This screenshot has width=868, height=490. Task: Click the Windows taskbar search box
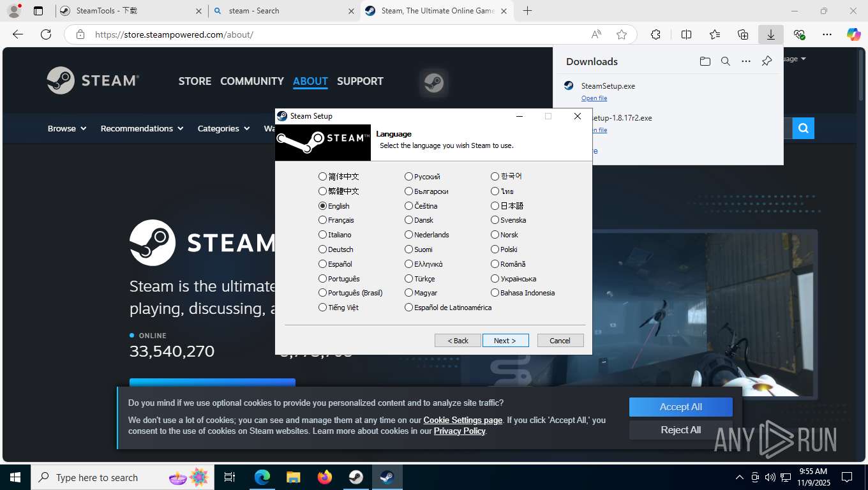pyautogui.click(x=121, y=477)
